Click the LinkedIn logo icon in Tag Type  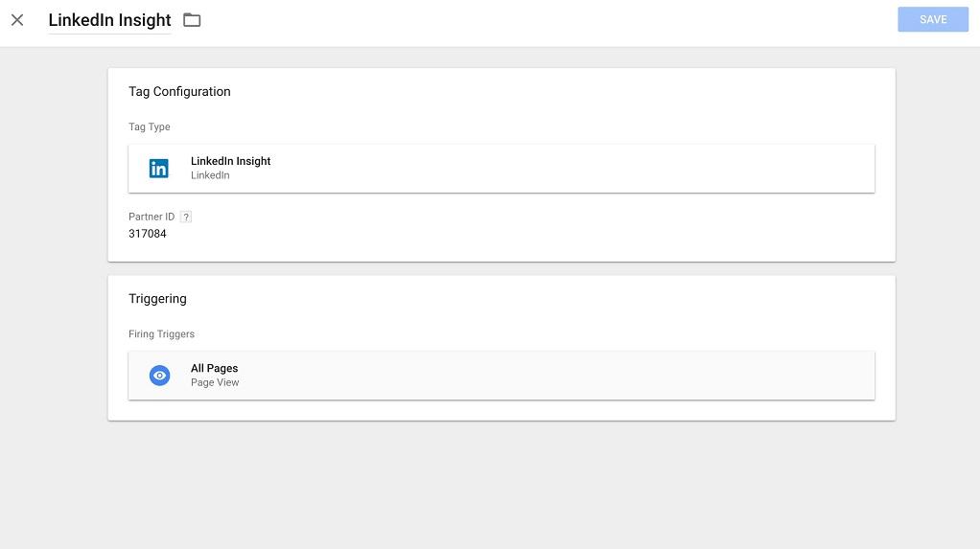159,169
